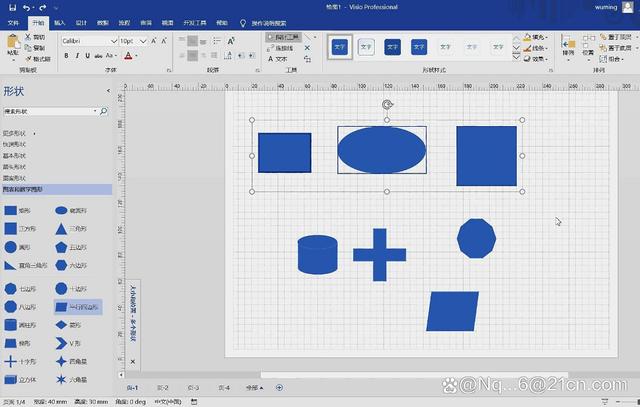Click the Save icon in quick access toolbar

coord(13,7)
